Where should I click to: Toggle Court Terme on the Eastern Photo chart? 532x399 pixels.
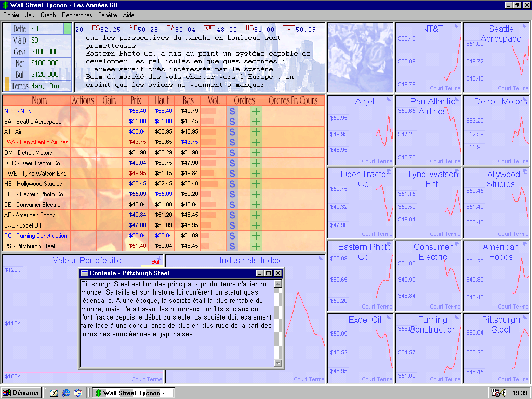[x=377, y=307]
